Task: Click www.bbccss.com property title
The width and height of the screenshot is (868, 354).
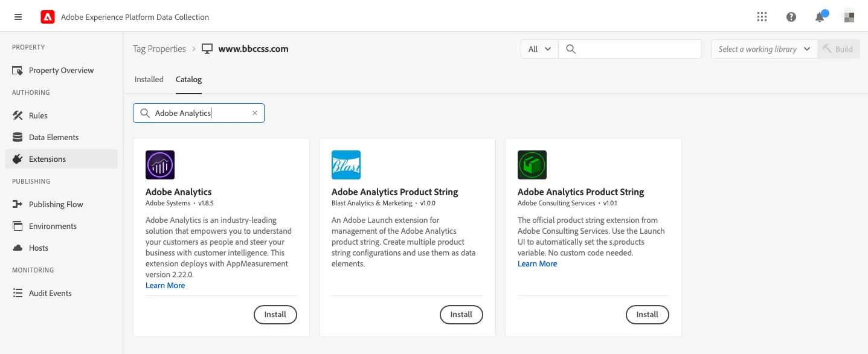Action: (x=254, y=49)
